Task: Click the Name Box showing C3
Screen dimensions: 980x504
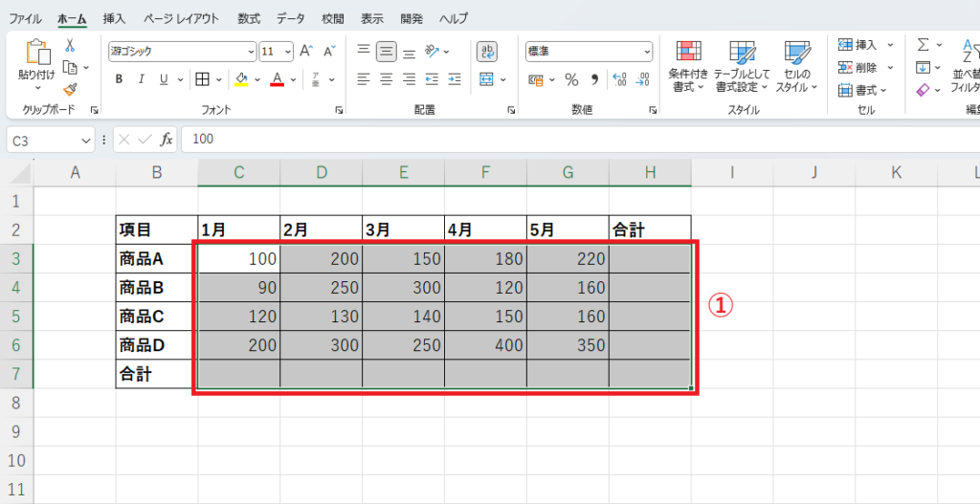Action: coord(44,141)
